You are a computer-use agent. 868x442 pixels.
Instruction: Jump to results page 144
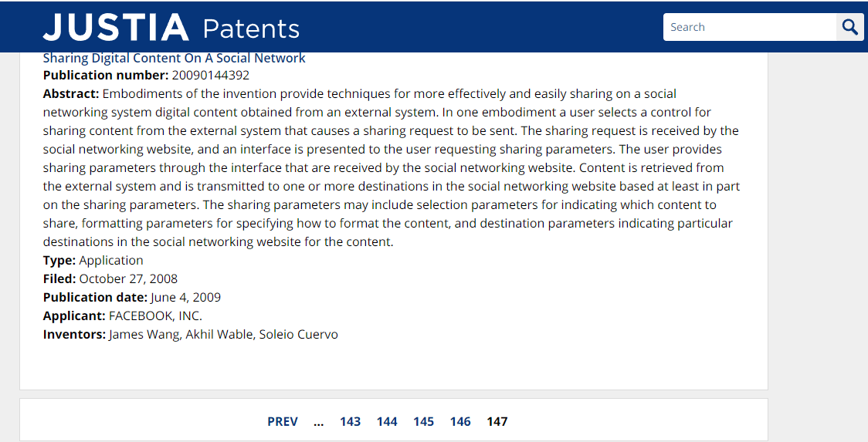[387, 421]
